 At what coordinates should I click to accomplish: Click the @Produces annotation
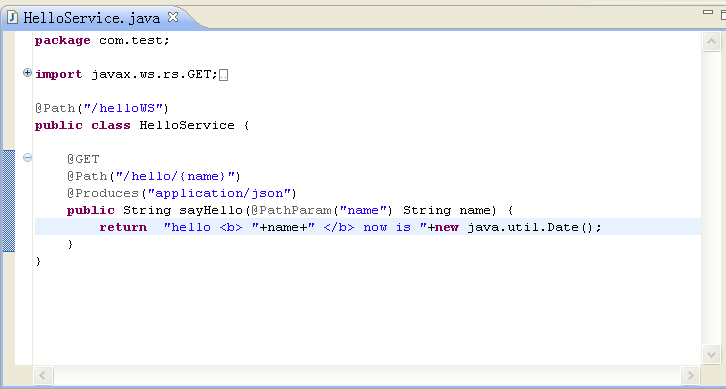click(103, 193)
